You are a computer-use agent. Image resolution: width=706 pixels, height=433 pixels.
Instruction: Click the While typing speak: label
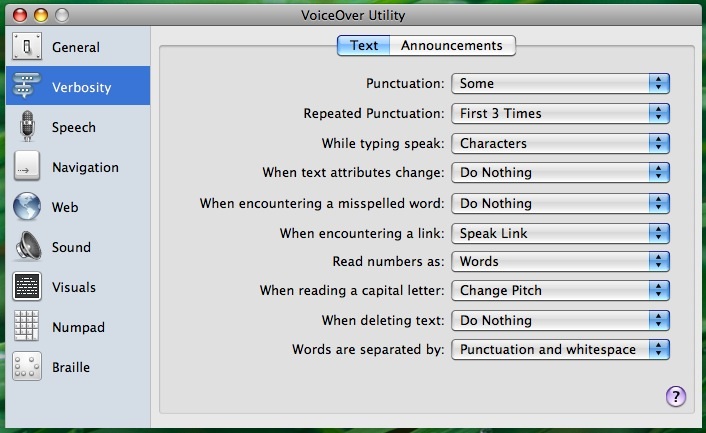383,143
